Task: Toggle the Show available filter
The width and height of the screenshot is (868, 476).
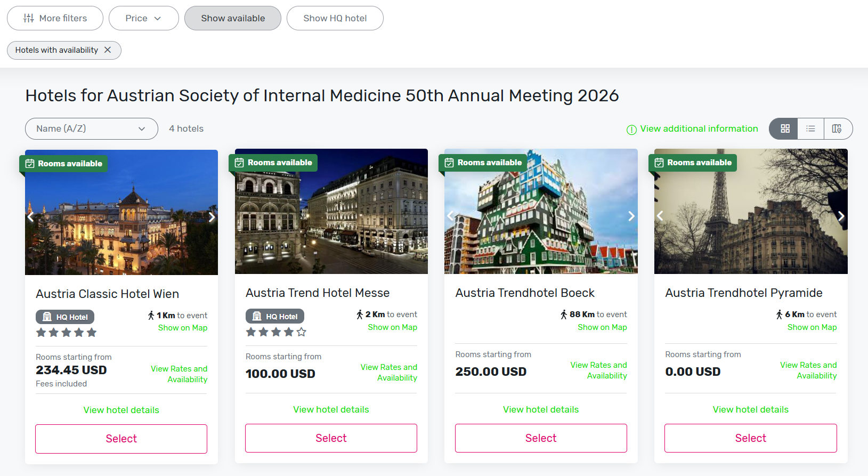Action: (x=233, y=18)
